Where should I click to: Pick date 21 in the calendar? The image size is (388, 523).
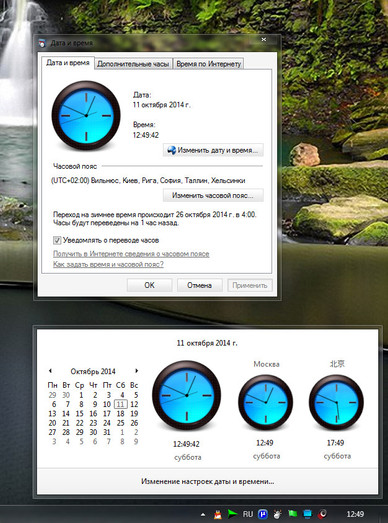coord(66,423)
